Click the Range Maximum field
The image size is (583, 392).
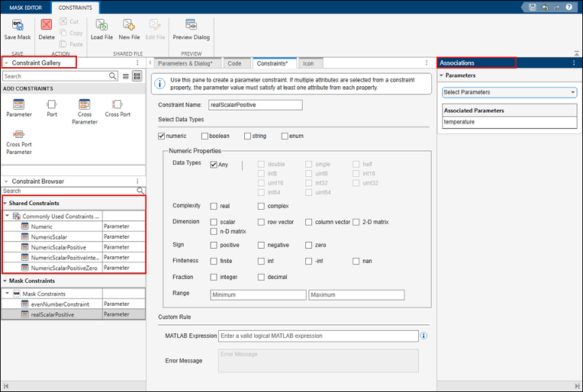coord(356,294)
